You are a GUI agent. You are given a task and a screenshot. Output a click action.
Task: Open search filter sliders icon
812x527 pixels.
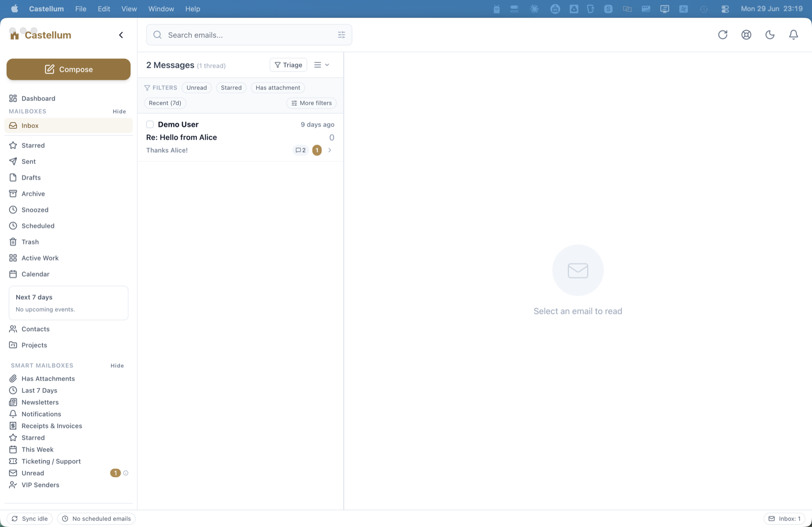pos(342,35)
